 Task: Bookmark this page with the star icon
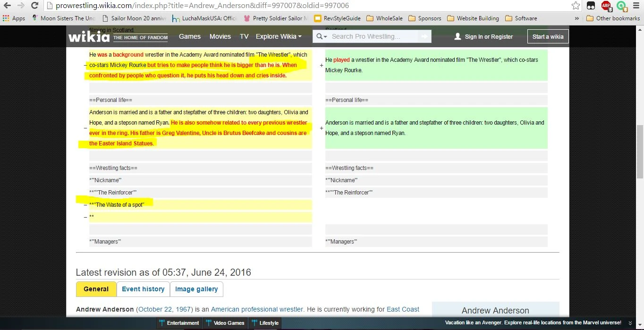576,6
